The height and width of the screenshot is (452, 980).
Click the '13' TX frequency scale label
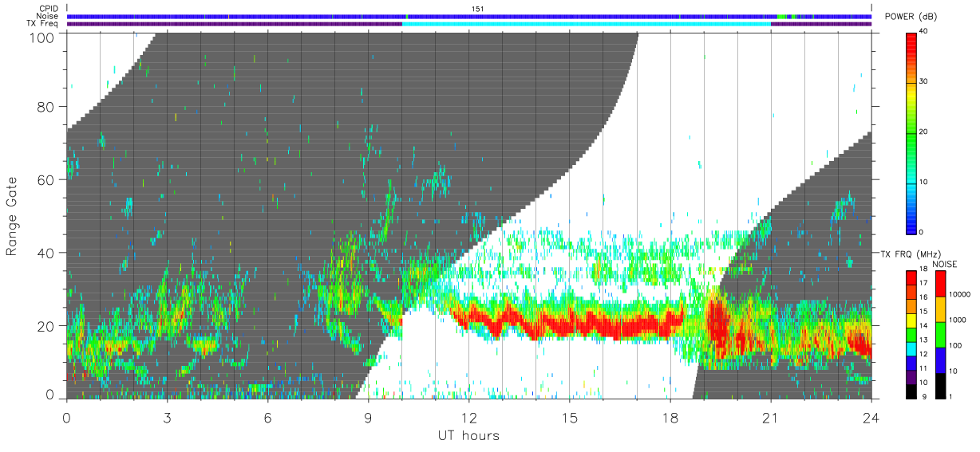(924, 340)
